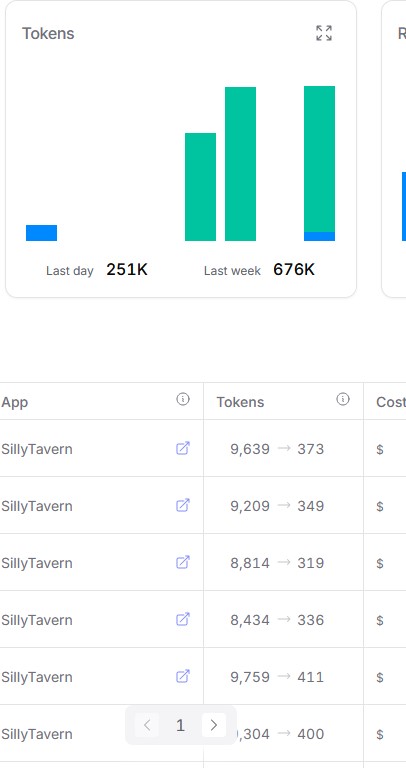Click SillyTavern name in 9,759 tokens row
The height and width of the screenshot is (768, 406).
coord(37,677)
